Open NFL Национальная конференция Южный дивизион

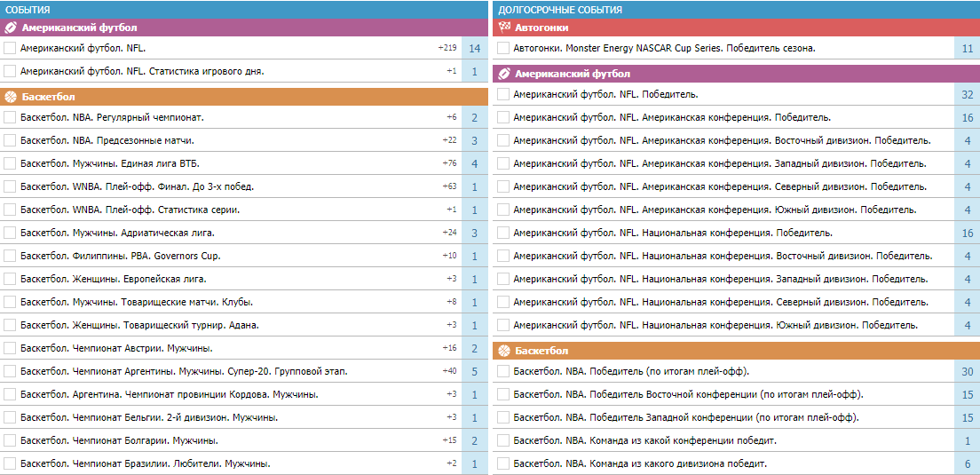715,325
